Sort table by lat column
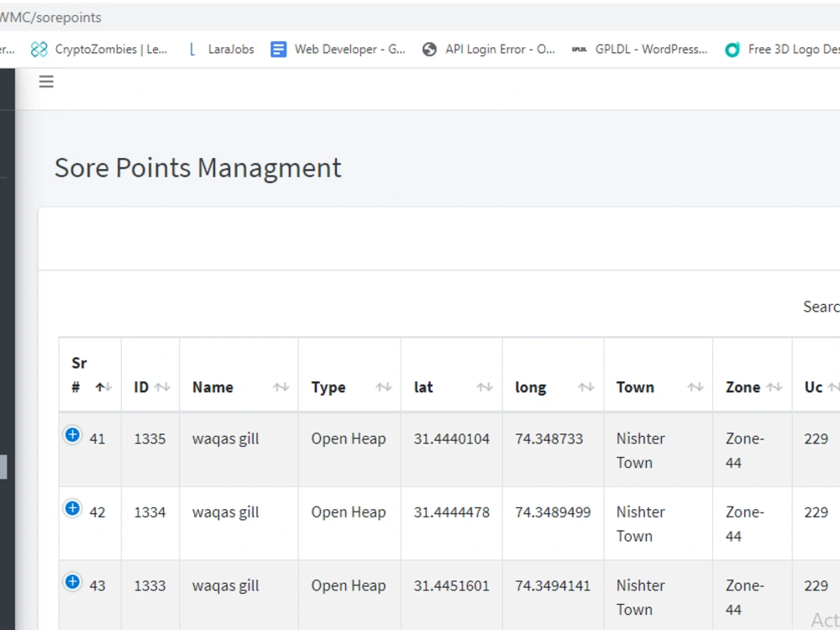 coord(452,375)
